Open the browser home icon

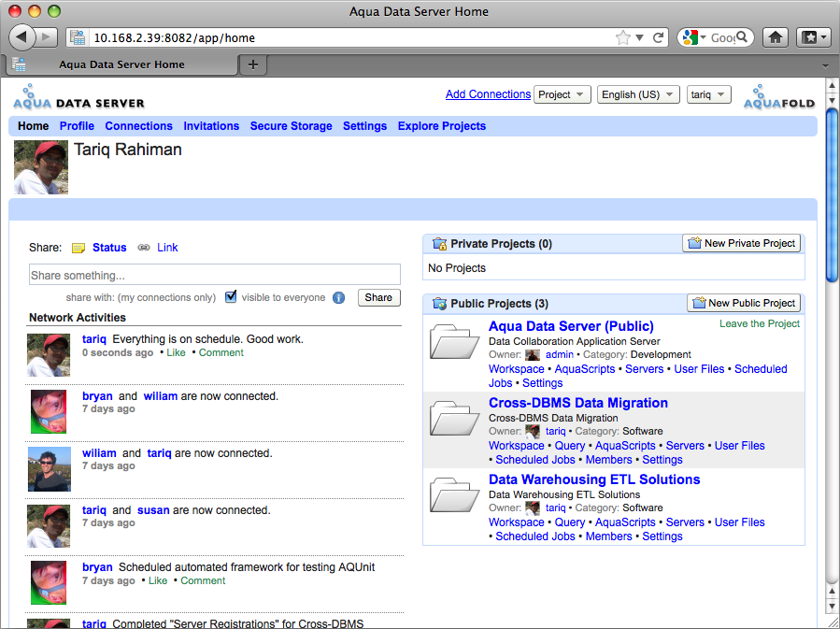tap(776, 37)
